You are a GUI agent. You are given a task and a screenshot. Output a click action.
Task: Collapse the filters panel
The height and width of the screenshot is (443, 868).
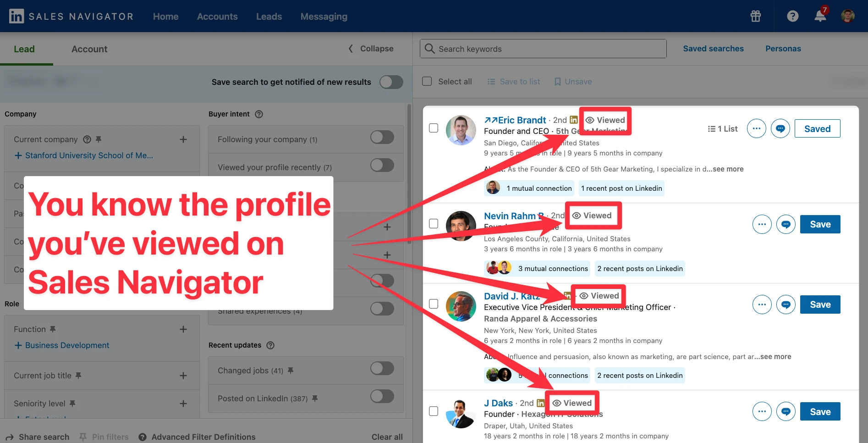371,49
